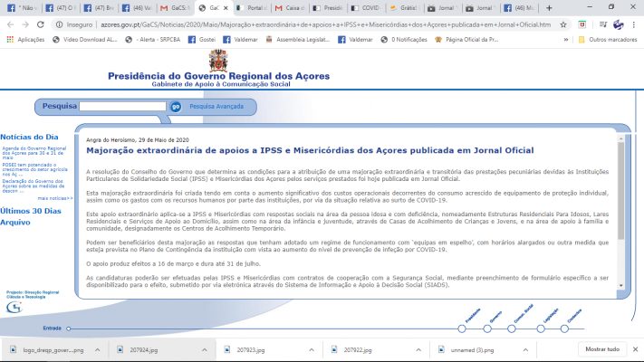Click the Azores government coat of arms
This screenshot has height=362, width=644.
[x=218, y=61]
